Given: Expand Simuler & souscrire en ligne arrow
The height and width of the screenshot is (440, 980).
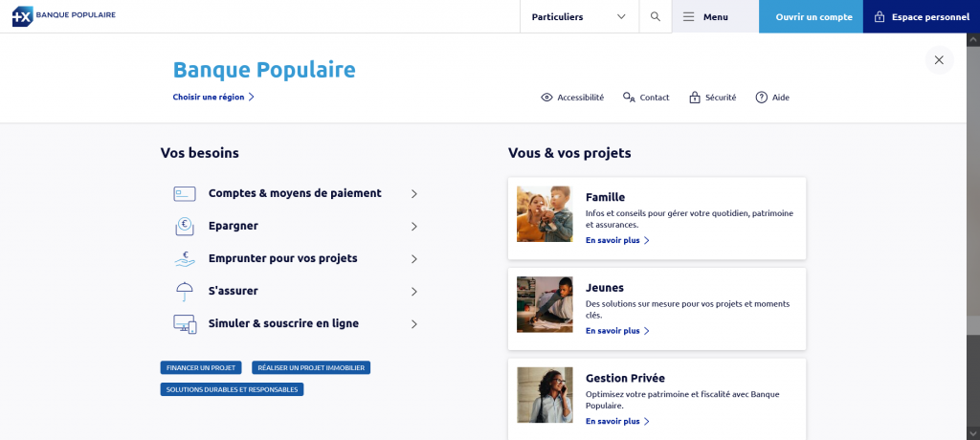Looking at the screenshot, I should tap(414, 324).
